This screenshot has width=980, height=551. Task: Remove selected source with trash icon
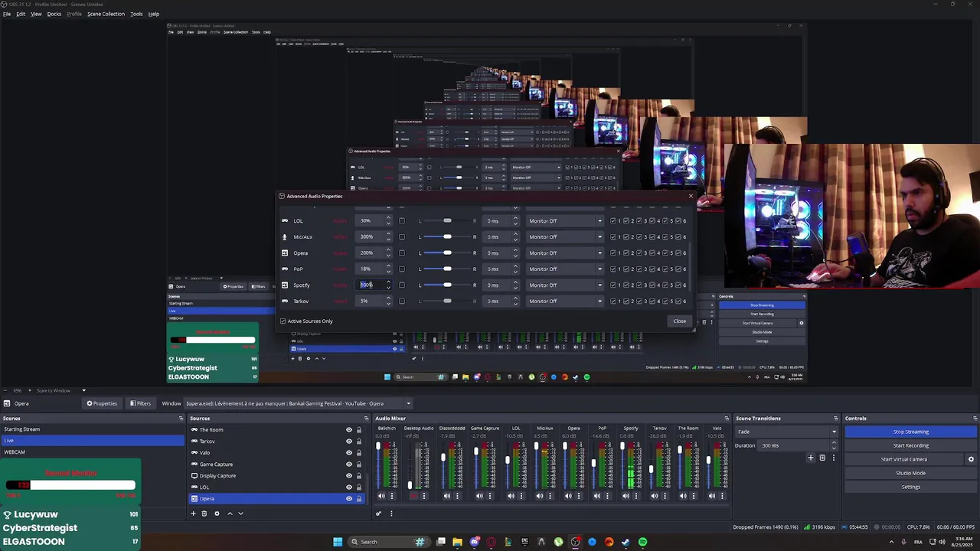[x=204, y=514]
